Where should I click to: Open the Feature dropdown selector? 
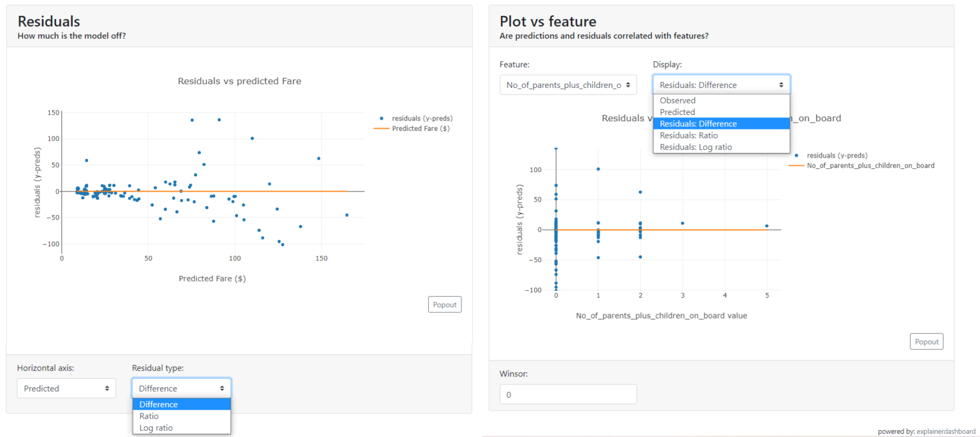(567, 85)
